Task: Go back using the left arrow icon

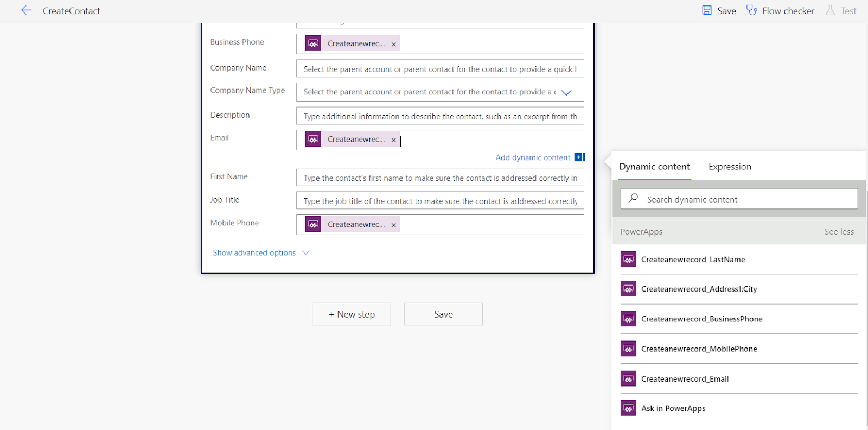Action: [x=26, y=10]
